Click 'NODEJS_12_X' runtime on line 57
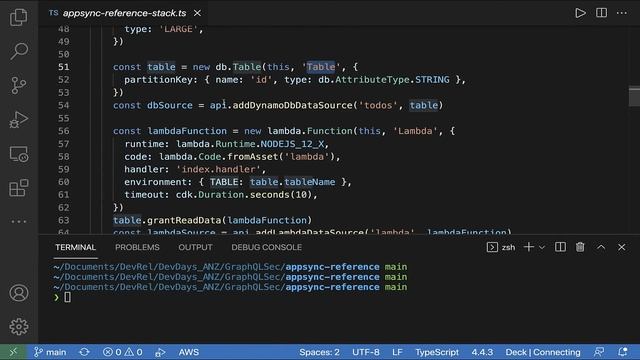The height and width of the screenshot is (360, 640). 292,144
